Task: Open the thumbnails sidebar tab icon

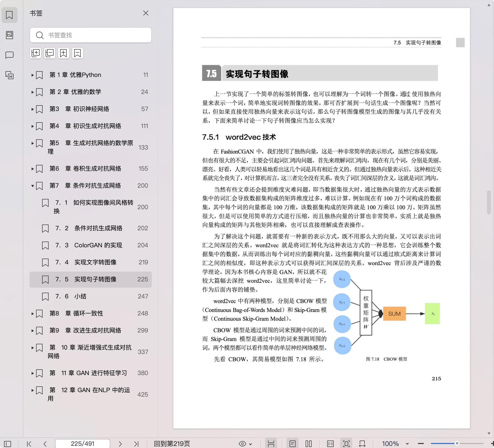Action: point(10,35)
